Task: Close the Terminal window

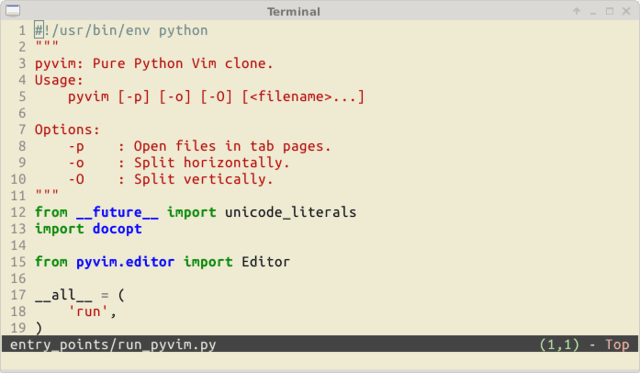Action: (x=626, y=11)
